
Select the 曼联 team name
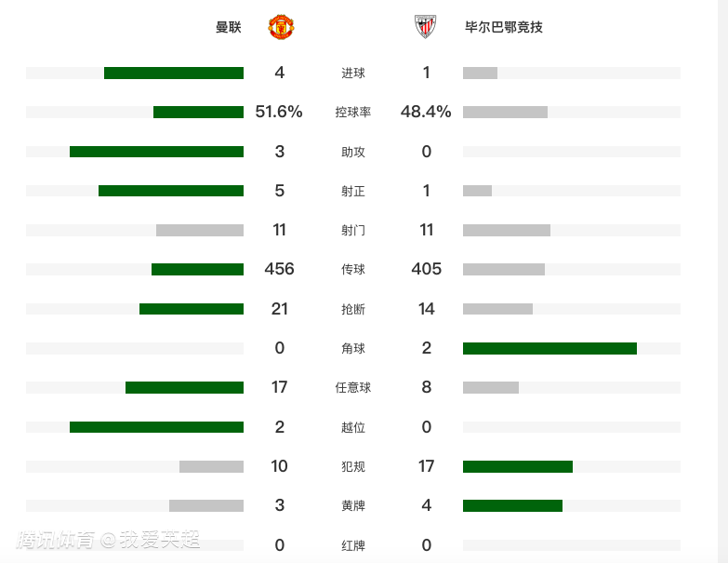pos(229,27)
